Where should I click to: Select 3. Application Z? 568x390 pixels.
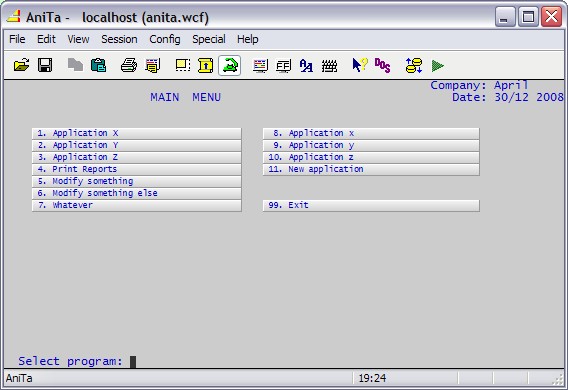137,157
